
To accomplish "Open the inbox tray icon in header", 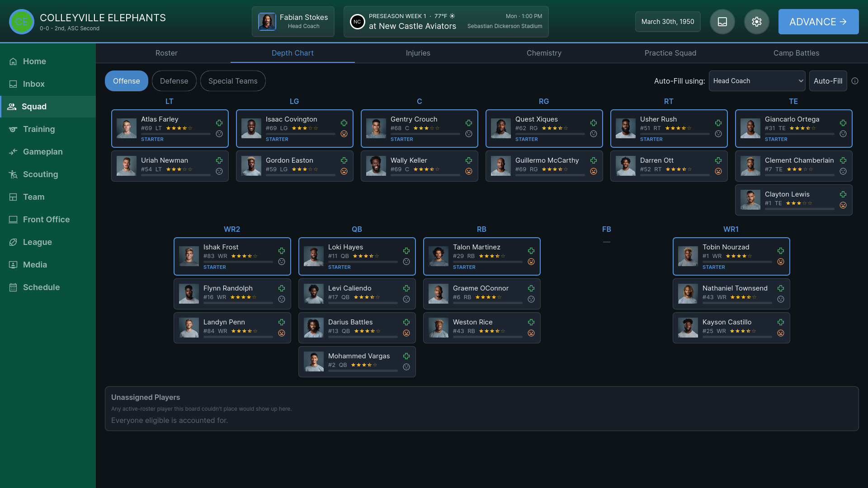I will coord(722,22).
